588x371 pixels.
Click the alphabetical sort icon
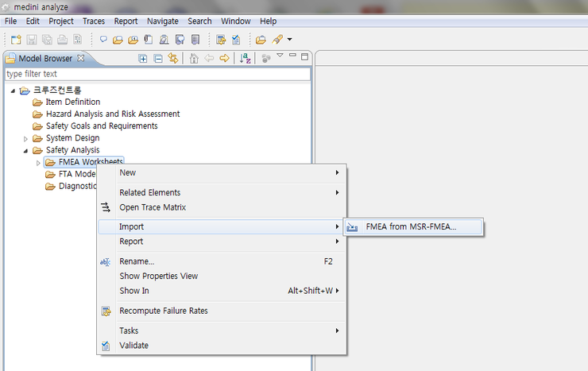click(x=246, y=58)
